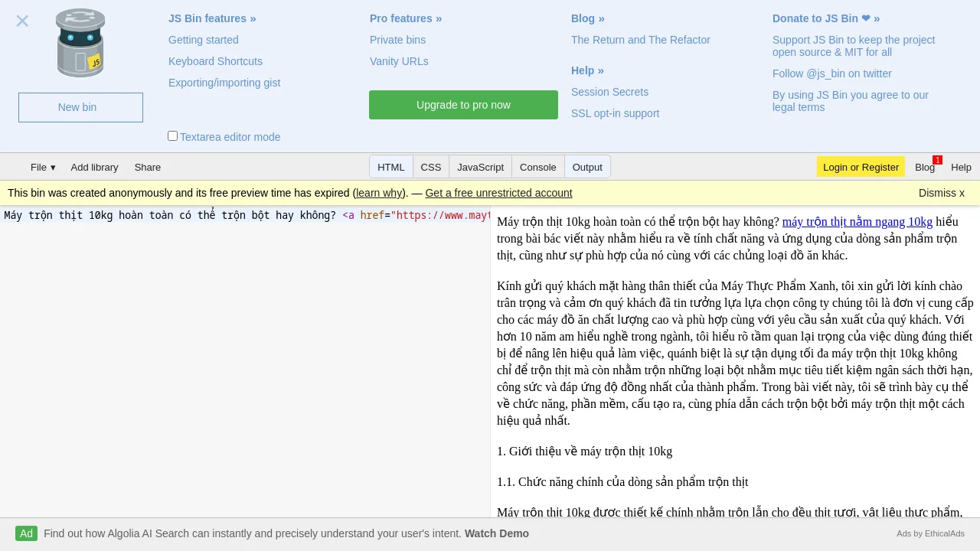Screen dimensions: 980x551
Task: Click the green Ad badge in the bottom bar
Action: click(27, 533)
